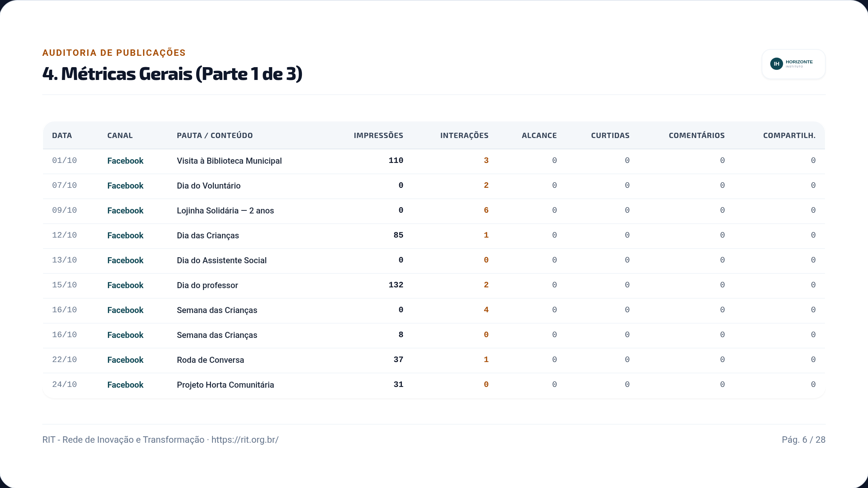Click the impressions value 110
The width and height of the screenshot is (868, 488).
coord(396,160)
